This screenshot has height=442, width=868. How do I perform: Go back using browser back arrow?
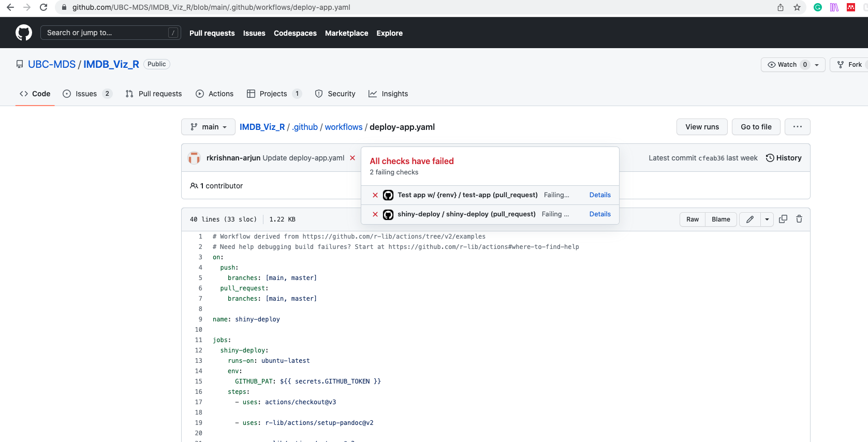(x=10, y=7)
